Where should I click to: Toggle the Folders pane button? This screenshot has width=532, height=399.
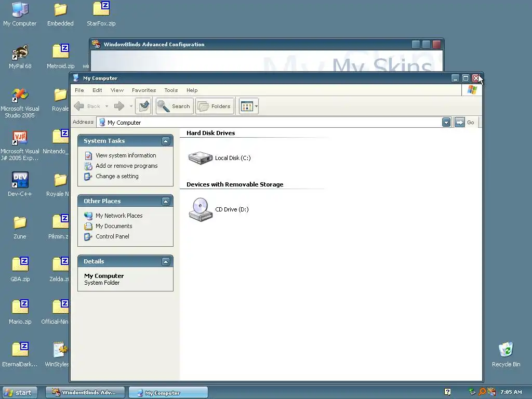coord(215,106)
